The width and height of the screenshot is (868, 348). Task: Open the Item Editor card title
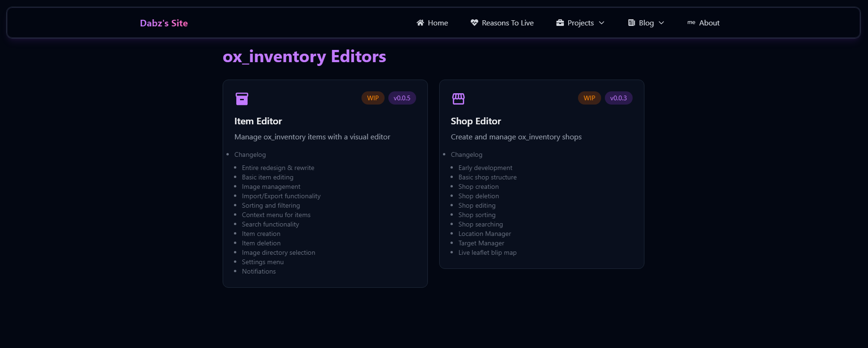pos(258,121)
